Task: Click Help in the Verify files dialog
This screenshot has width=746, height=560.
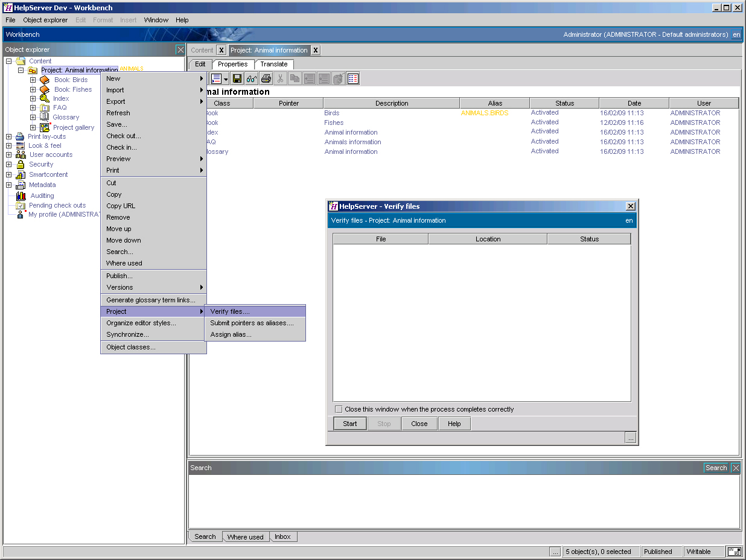Action: (x=454, y=423)
